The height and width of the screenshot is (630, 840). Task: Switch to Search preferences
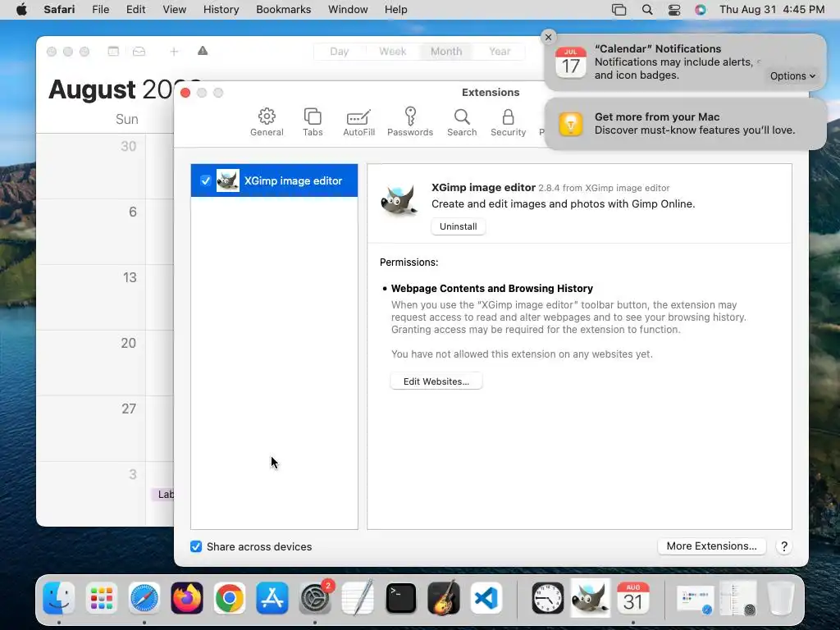click(462, 122)
